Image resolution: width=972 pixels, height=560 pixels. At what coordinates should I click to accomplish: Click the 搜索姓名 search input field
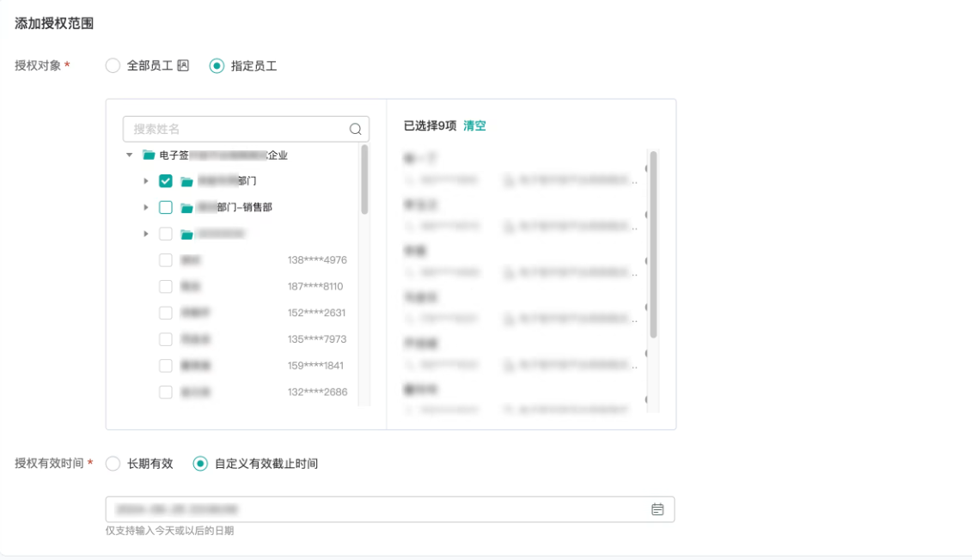coord(246,129)
